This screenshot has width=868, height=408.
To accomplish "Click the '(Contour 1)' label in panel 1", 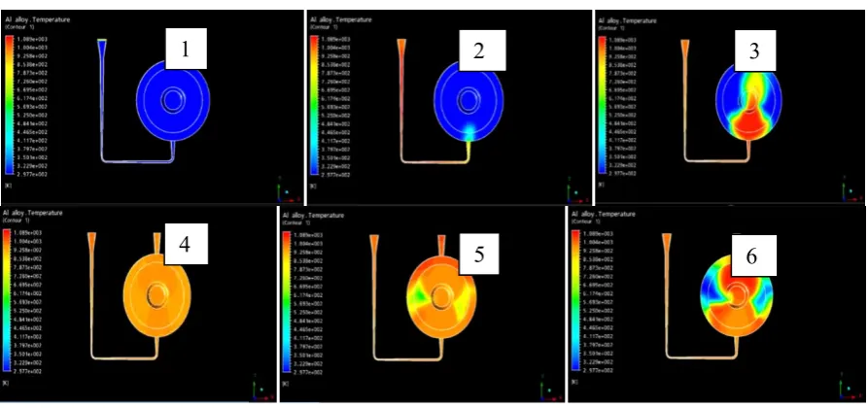I will (x=17, y=26).
